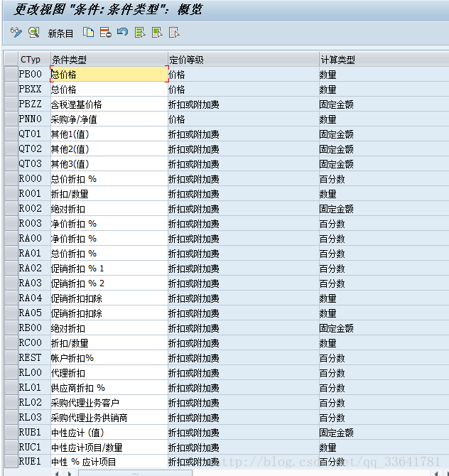
Task: Select 绝对折扣 in row RB00
Action: [x=109, y=328]
